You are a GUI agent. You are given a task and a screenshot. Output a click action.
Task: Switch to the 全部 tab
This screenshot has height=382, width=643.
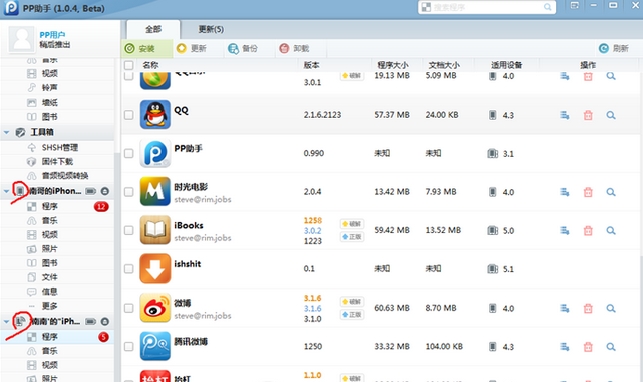click(153, 30)
